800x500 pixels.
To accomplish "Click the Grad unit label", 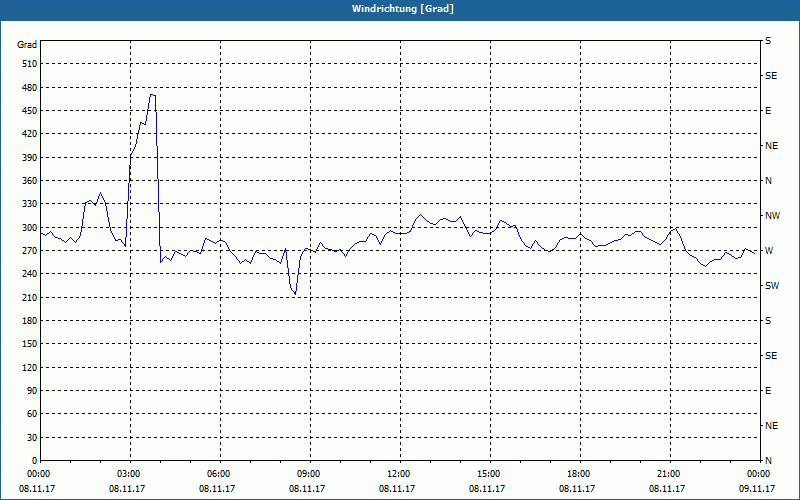I will tap(27, 45).
